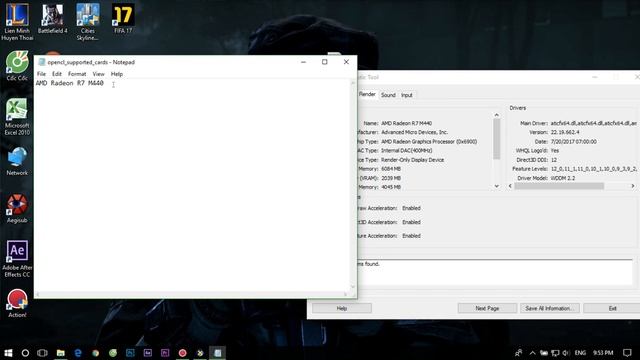Open the volume control in system tray

pos(566,353)
